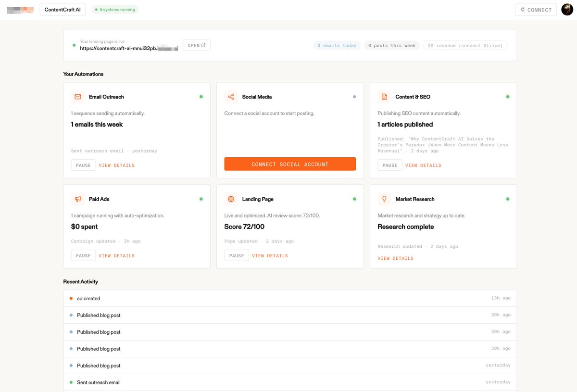The height and width of the screenshot is (392, 577).
Task: Pause the Paid Ads campaign
Action: [83, 255]
